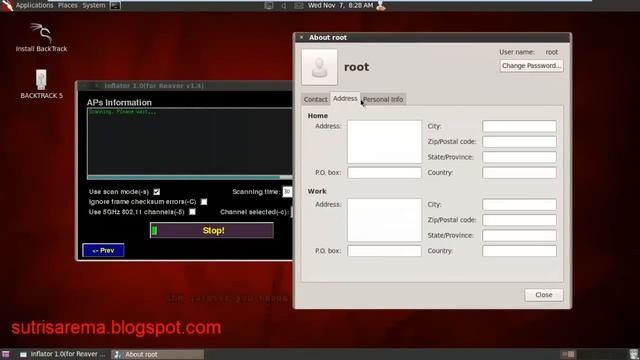Click the network monitor icon in top panel
Viewport: 640px width, 360px height.
(x=269, y=6)
